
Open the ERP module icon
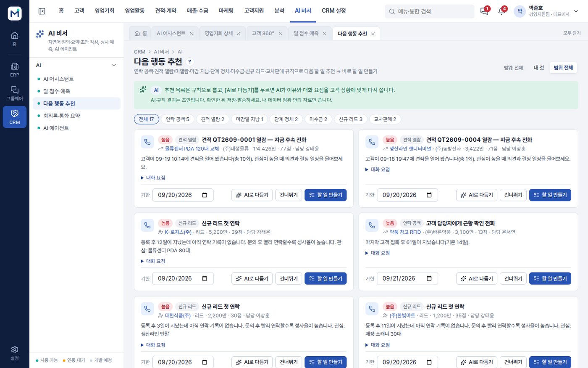pos(15,69)
